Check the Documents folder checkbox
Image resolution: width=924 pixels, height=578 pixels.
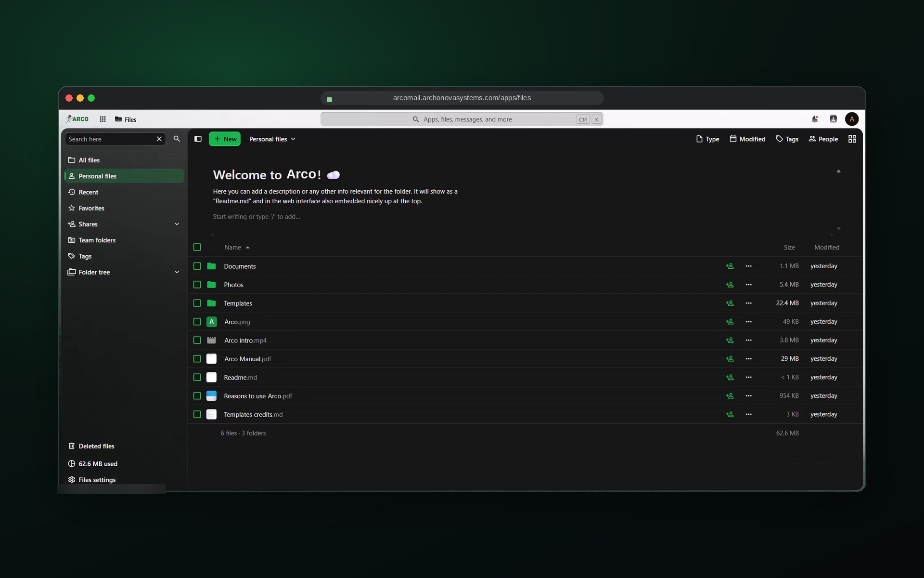(197, 266)
